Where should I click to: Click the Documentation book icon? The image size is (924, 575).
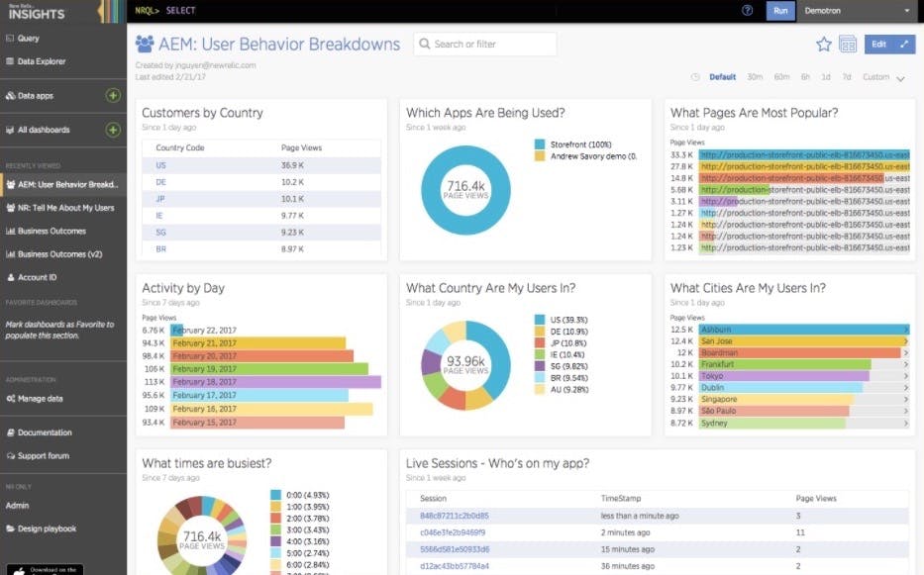10,432
